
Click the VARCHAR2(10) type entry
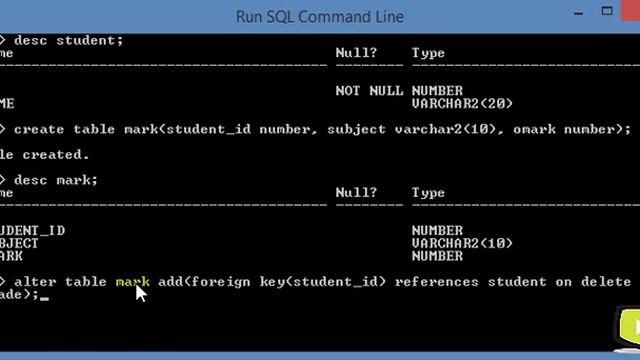pyautogui.click(x=462, y=243)
